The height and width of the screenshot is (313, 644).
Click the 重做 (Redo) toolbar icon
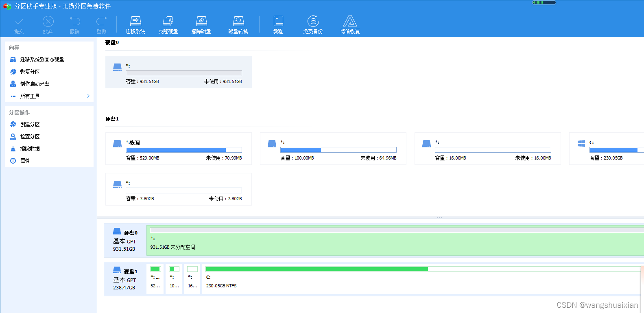[x=101, y=25]
